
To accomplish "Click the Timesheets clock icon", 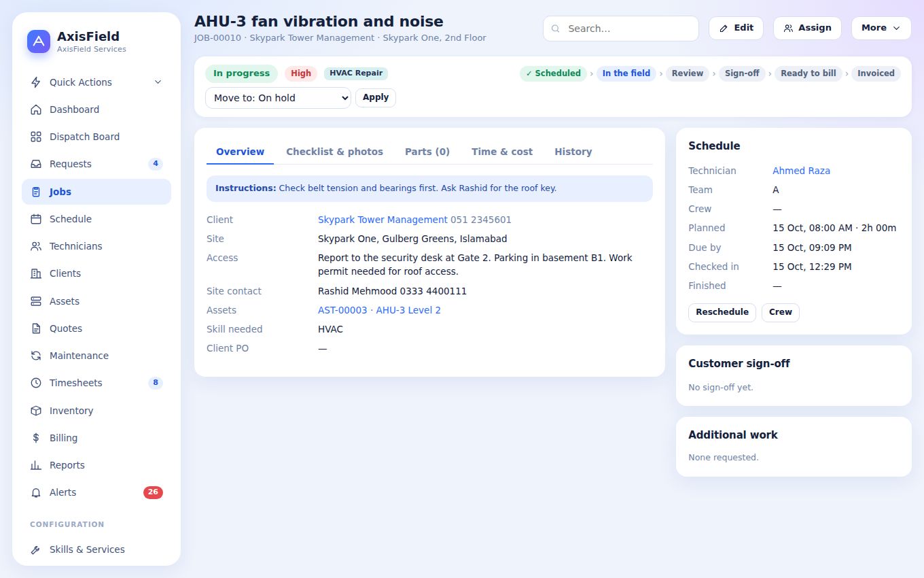I will pos(36,383).
